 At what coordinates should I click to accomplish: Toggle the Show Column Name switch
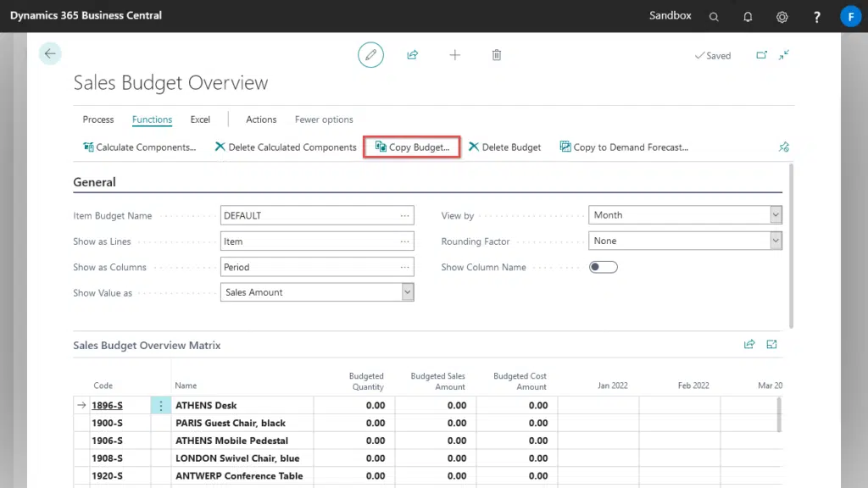pyautogui.click(x=604, y=267)
